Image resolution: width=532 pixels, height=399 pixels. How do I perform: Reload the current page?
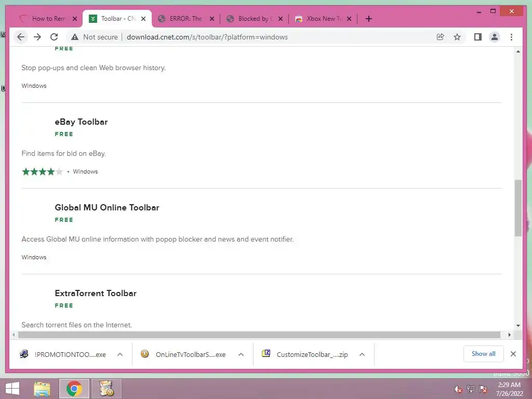[54, 37]
